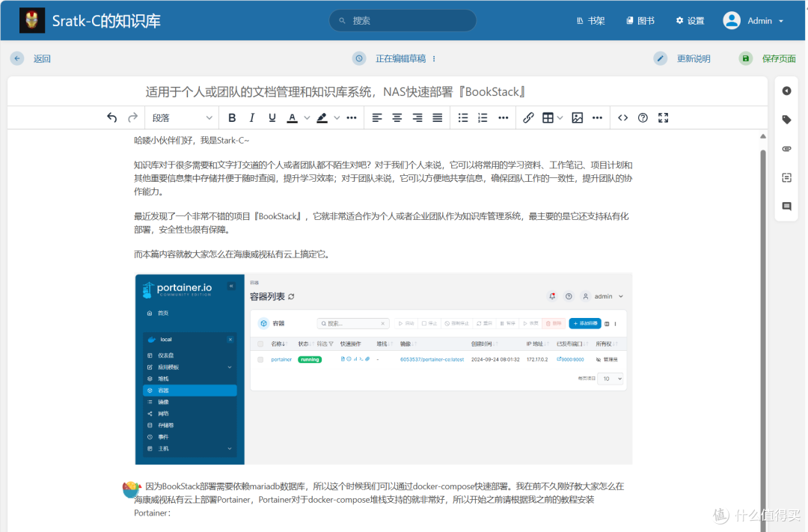Edit the page title field

pos(387,92)
